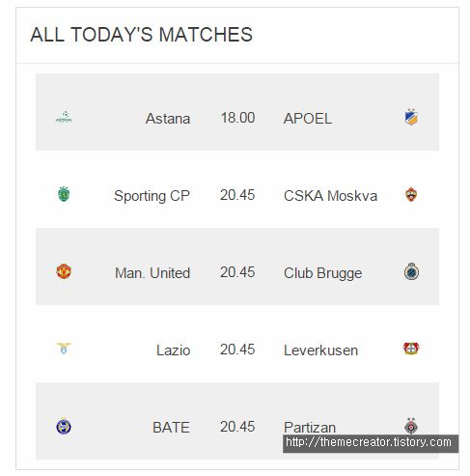The width and height of the screenshot is (470, 476).
Task: Click the Sporting CP green crest
Action: coord(64,194)
